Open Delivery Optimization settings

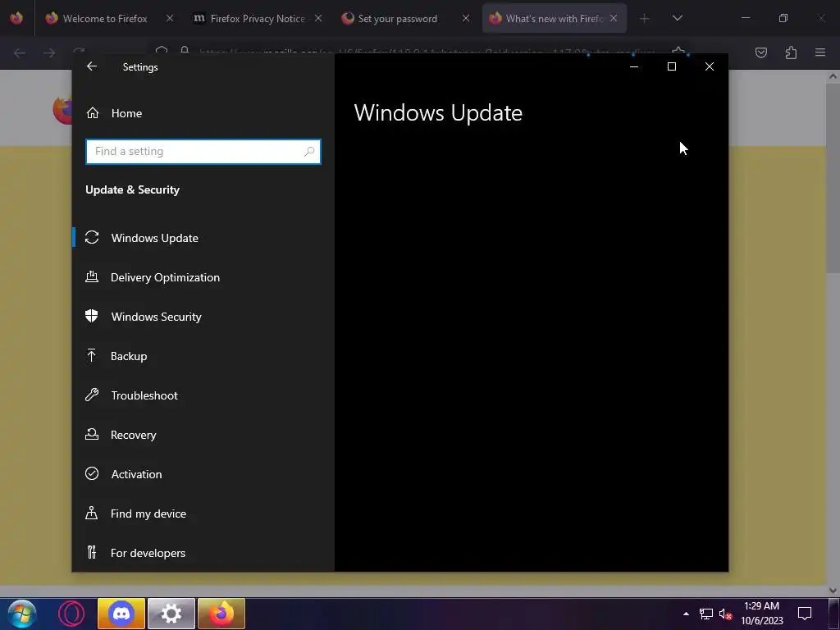tap(203, 277)
